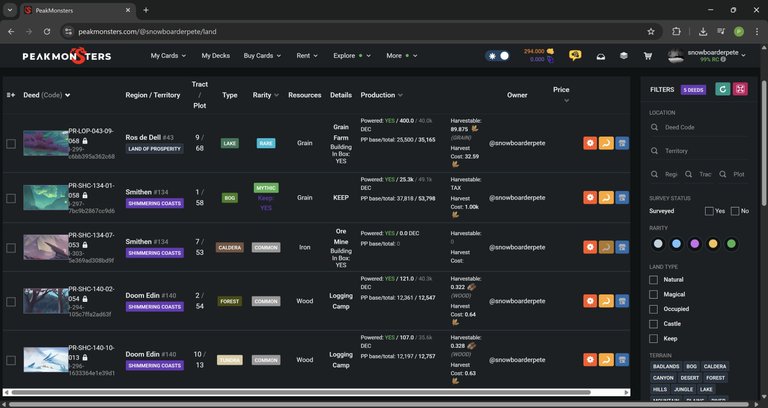This screenshot has width=768, height=408.
Task: Open the Rent dropdown menu
Action: pos(307,56)
